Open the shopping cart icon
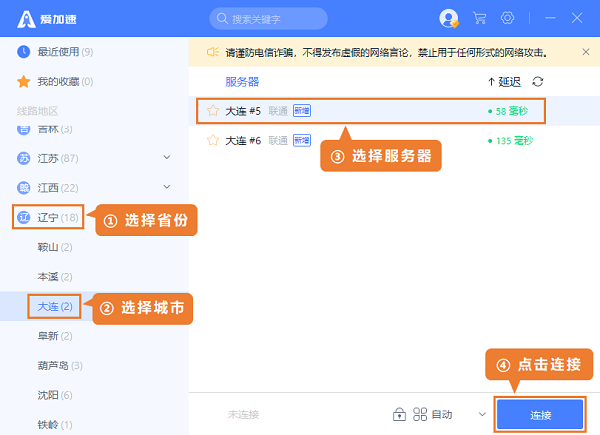The height and width of the screenshot is (435, 600). (x=479, y=18)
